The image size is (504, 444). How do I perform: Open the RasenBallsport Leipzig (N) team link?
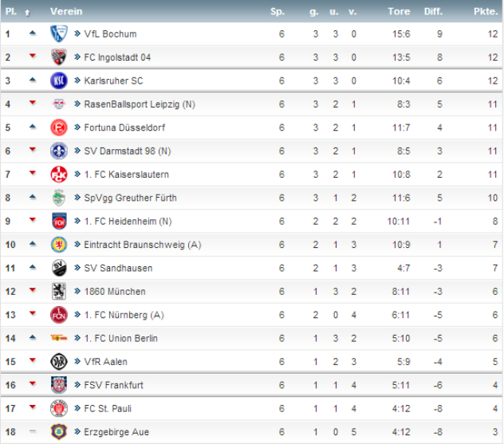[139, 104]
